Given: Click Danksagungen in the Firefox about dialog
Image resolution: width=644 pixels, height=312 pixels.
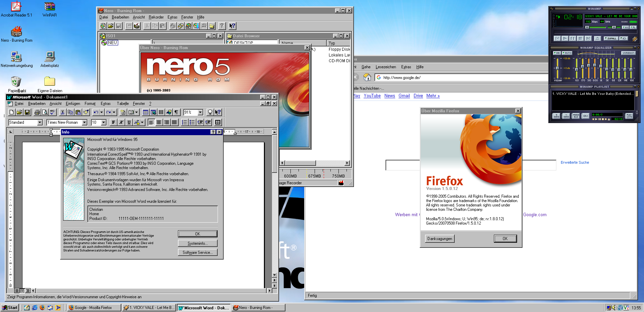Looking at the screenshot, I should click(440, 239).
